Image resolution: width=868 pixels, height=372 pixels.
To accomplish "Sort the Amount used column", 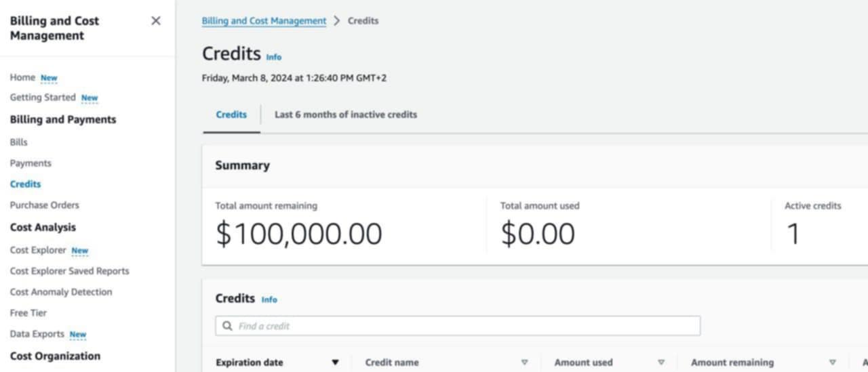I will point(661,363).
